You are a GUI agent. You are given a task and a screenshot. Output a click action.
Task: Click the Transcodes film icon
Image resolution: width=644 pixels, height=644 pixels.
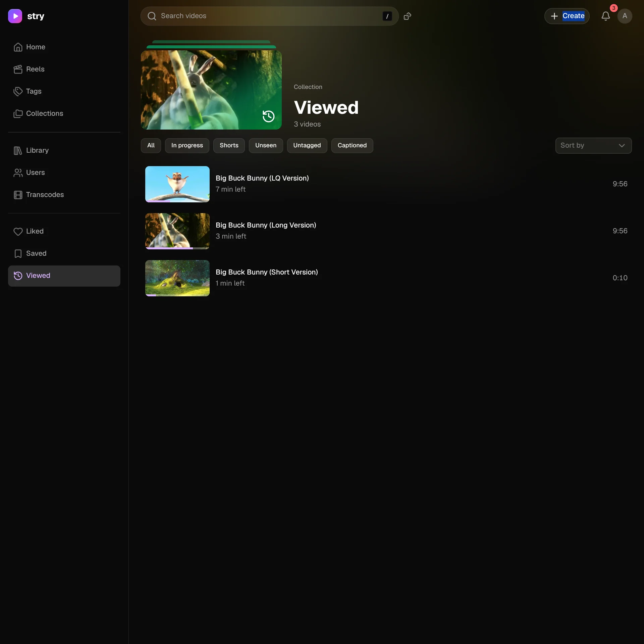(x=18, y=195)
